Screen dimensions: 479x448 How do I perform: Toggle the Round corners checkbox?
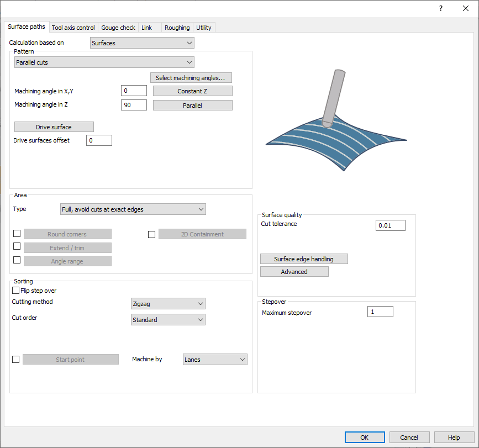click(17, 233)
